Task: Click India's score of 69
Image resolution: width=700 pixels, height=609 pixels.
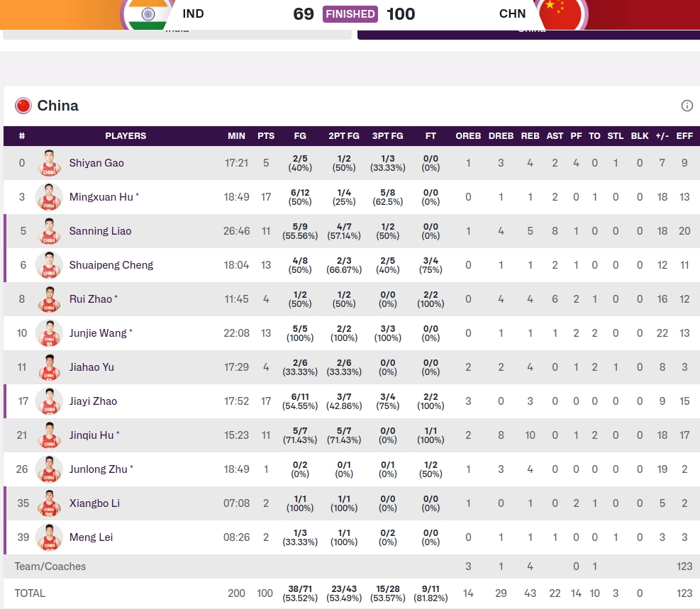Action: (304, 14)
